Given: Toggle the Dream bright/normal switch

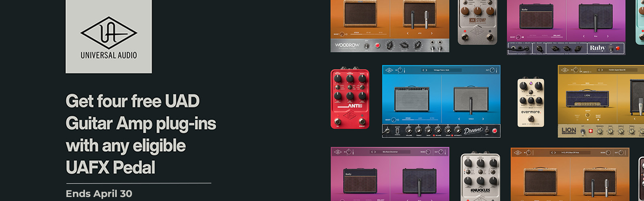Looking at the screenshot, I should [397, 131].
